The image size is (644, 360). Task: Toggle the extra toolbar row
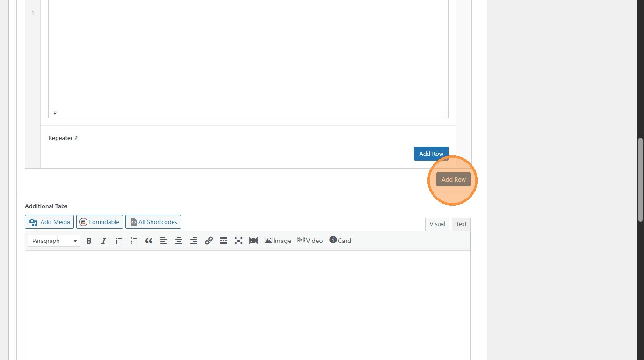[253, 241]
